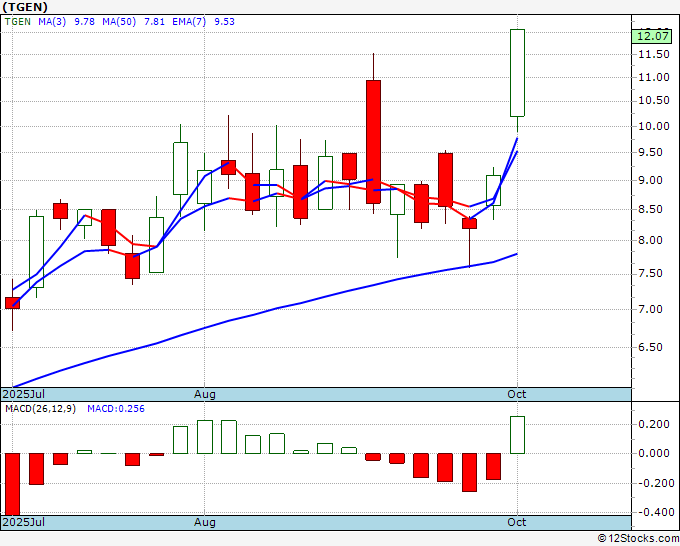Click the Oct label on MACD axis

click(517, 522)
